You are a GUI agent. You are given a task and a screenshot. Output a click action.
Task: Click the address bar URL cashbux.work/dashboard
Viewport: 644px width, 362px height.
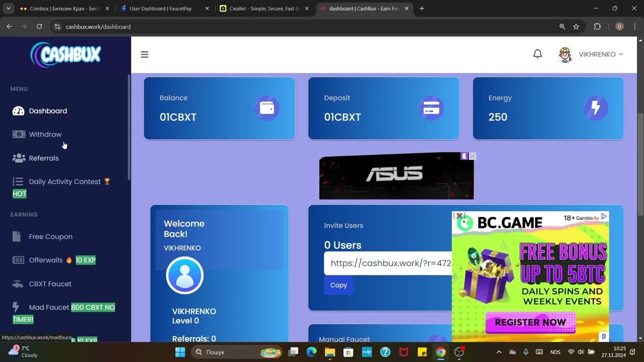98,27
